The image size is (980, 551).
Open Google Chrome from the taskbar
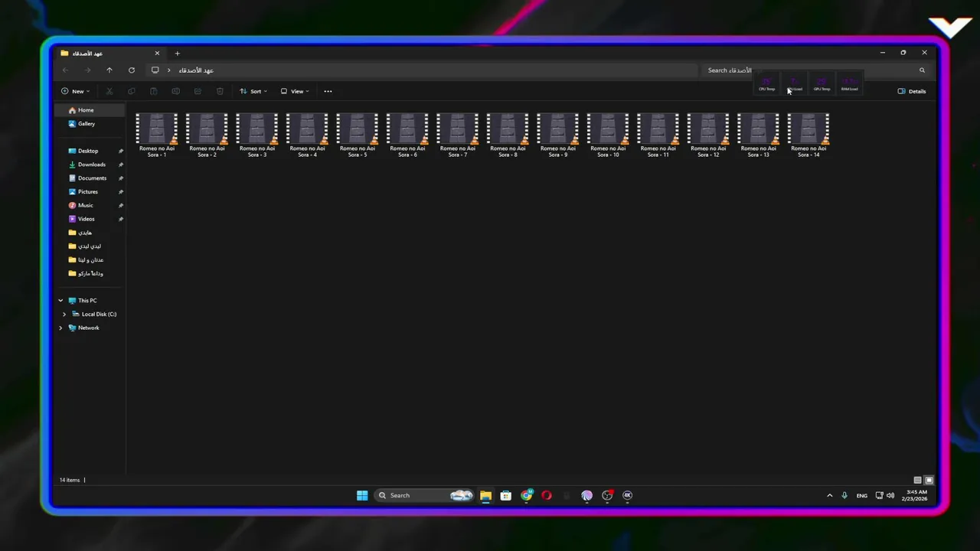[526, 495]
